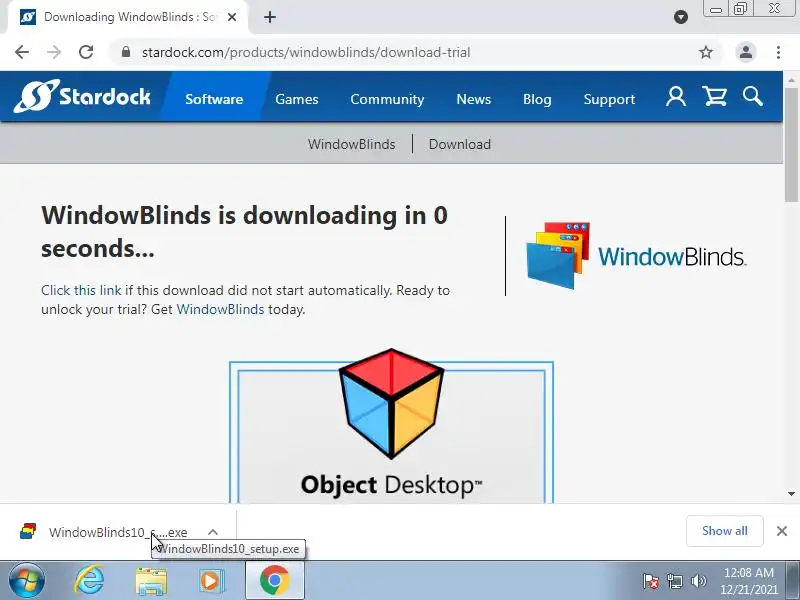Click the WindowBlinds product logo
Image resolution: width=800 pixels, height=600 pixels.
[636, 255]
